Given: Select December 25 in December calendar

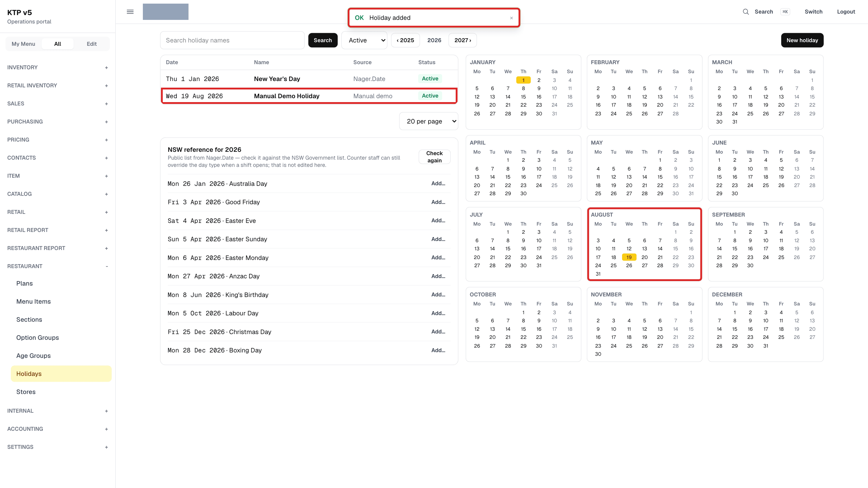Looking at the screenshot, I should (781, 337).
